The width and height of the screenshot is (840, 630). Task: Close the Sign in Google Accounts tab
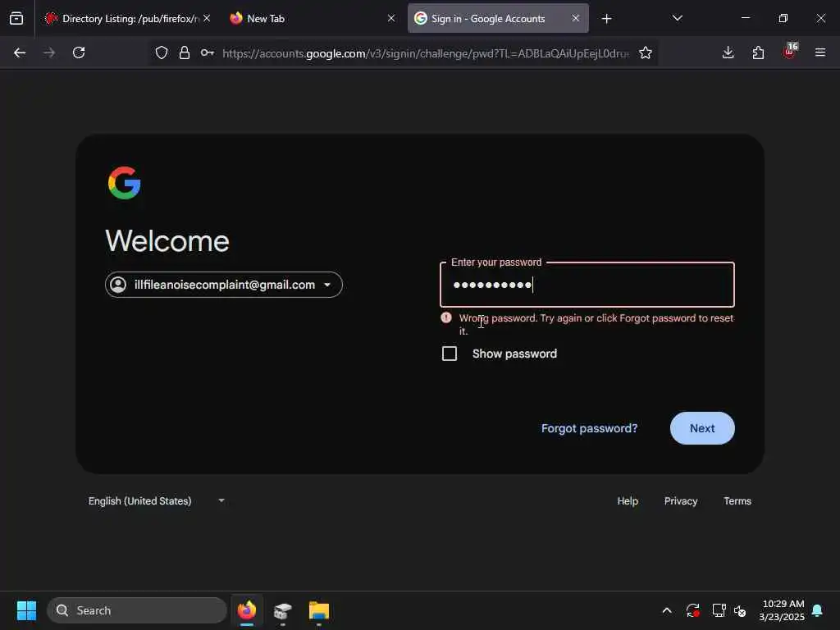click(x=575, y=18)
